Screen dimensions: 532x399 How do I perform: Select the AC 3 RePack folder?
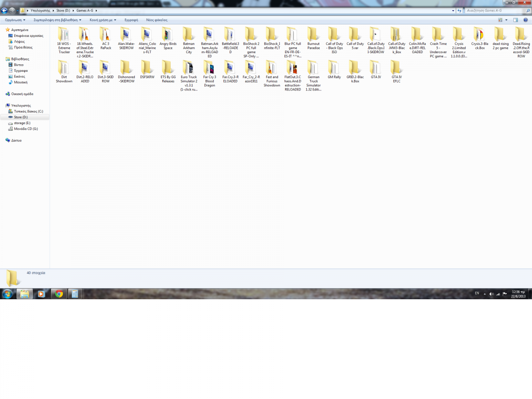[x=106, y=38]
